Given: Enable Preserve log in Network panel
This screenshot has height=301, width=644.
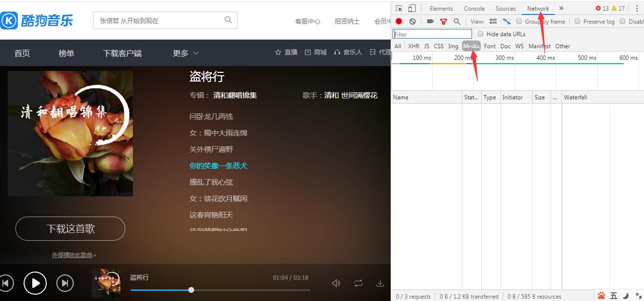Looking at the screenshot, I should [x=577, y=21].
